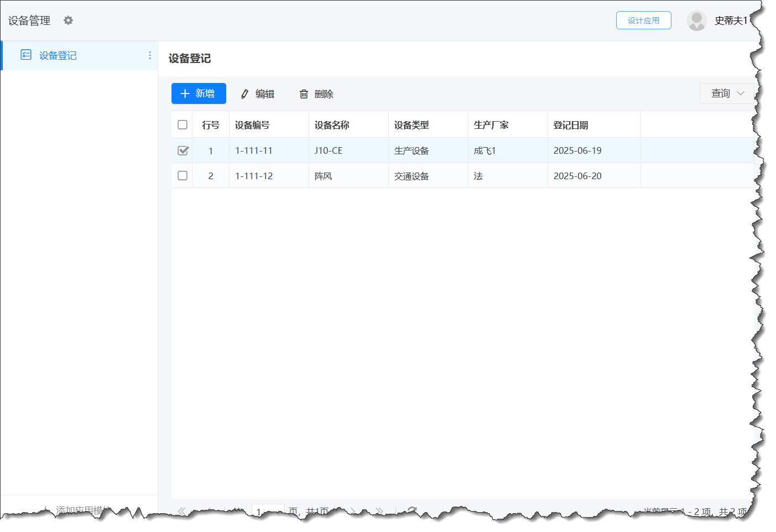Viewport: 776px width, 532px height.
Task: Click the plus icon on the 新增 button
Action: point(185,93)
